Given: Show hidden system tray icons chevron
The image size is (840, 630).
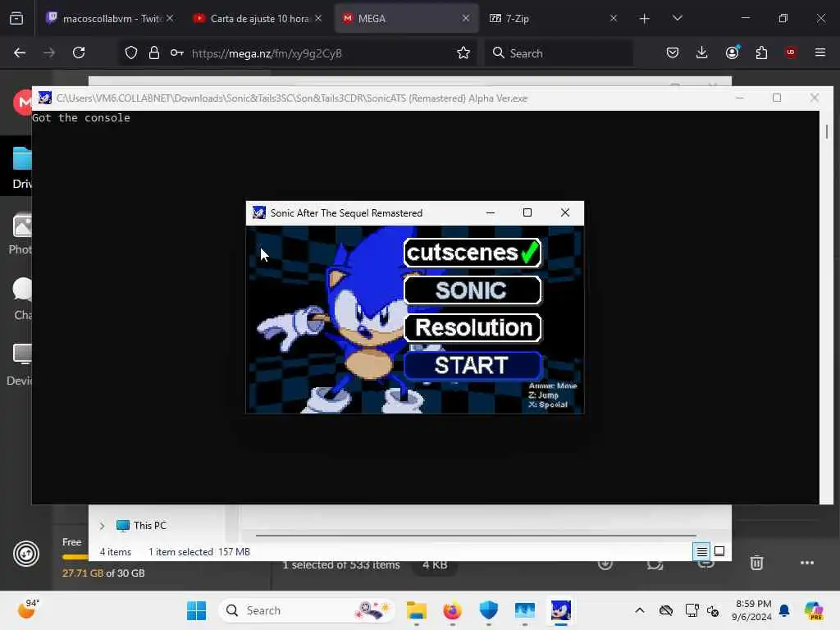Looking at the screenshot, I should (640, 610).
